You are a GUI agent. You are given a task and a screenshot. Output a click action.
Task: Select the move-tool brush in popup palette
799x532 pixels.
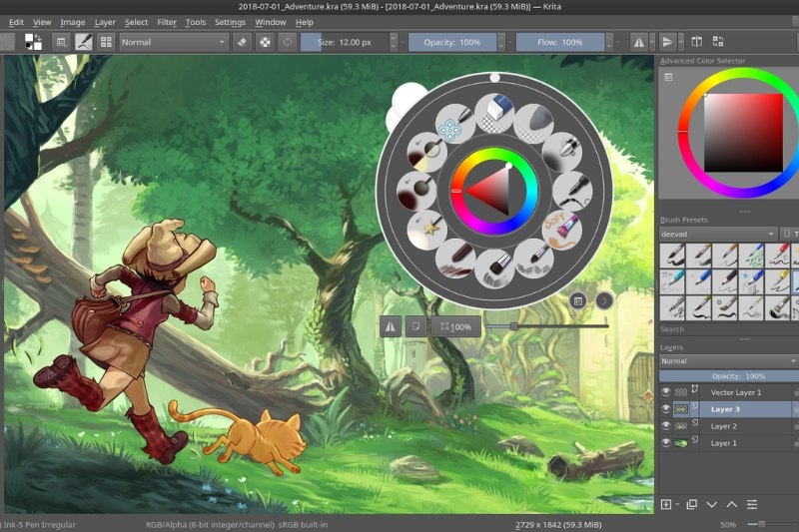[454, 124]
